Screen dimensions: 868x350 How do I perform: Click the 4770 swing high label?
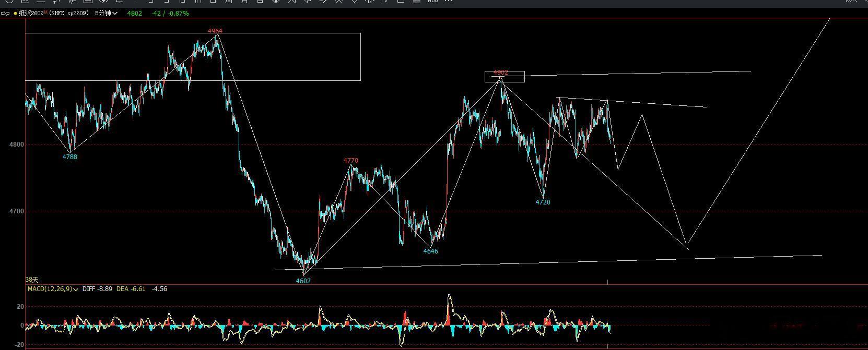pyautogui.click(x=351, y=161)
